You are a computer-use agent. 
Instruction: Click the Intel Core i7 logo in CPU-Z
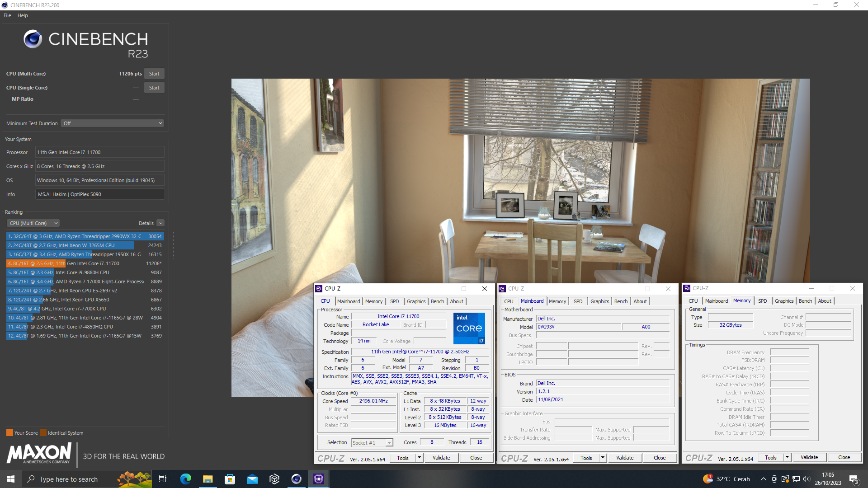[x=469, y=328]
